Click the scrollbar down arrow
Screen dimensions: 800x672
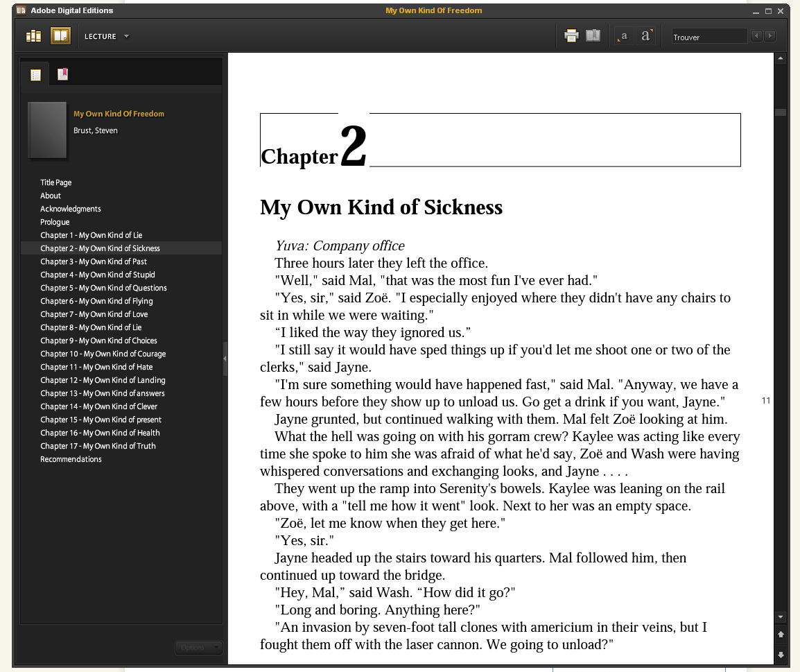(781, 617)
